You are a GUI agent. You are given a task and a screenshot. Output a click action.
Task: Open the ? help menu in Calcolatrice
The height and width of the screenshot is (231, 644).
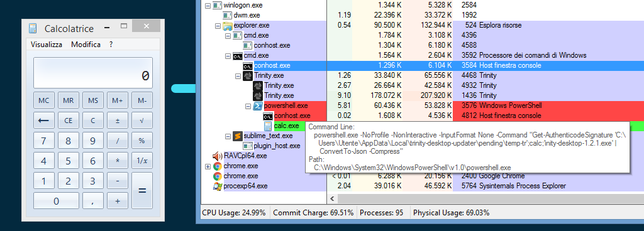click(111, 45)
